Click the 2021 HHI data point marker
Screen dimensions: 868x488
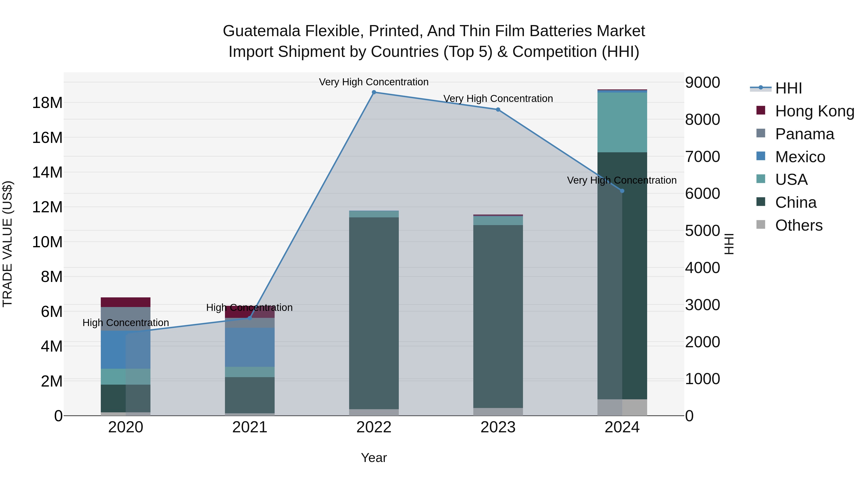[x=250, y=318]
